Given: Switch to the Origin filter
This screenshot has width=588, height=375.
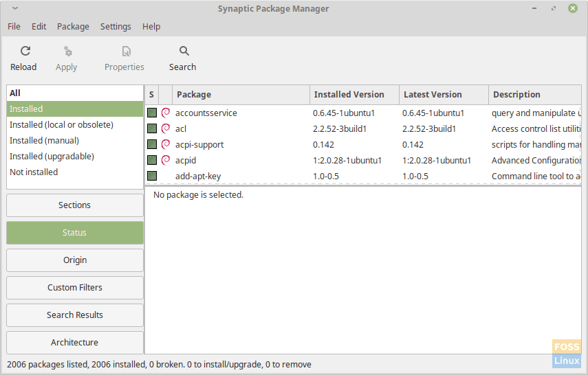Looking at the screenshot, I should tap(75, 260).
